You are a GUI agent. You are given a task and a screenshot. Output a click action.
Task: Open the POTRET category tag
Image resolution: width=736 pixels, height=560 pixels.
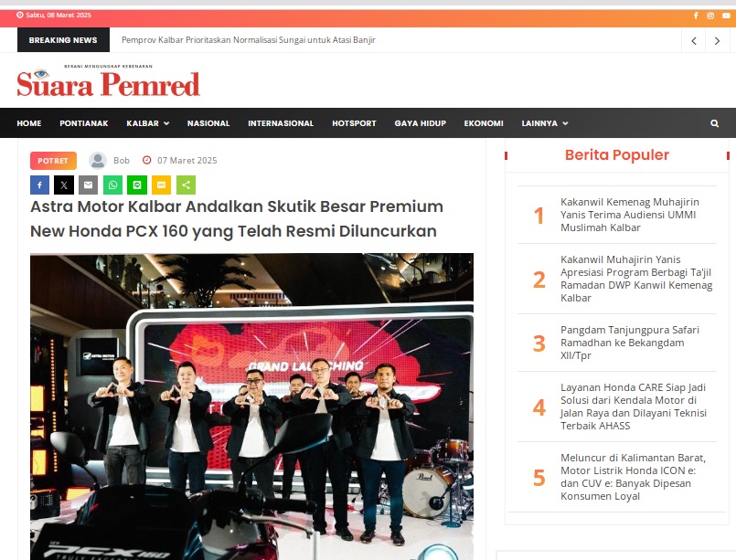(x=53, y=161)
